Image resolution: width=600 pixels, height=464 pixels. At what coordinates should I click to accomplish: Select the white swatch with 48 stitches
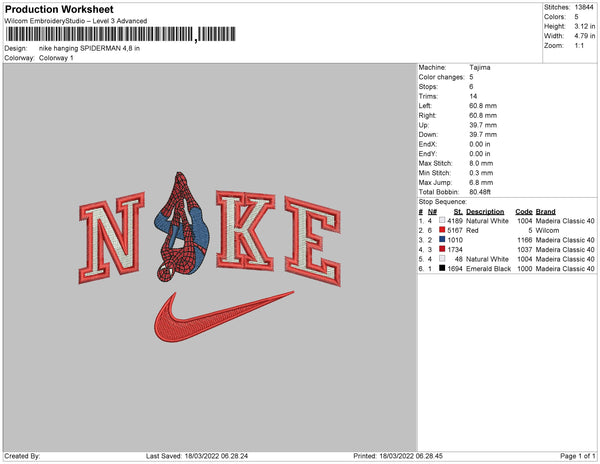442,259
